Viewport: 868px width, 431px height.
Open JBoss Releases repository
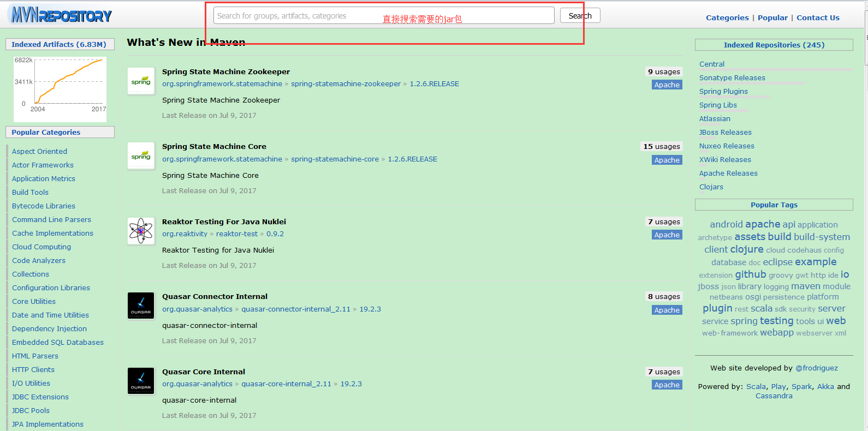(x=726, y=132)
